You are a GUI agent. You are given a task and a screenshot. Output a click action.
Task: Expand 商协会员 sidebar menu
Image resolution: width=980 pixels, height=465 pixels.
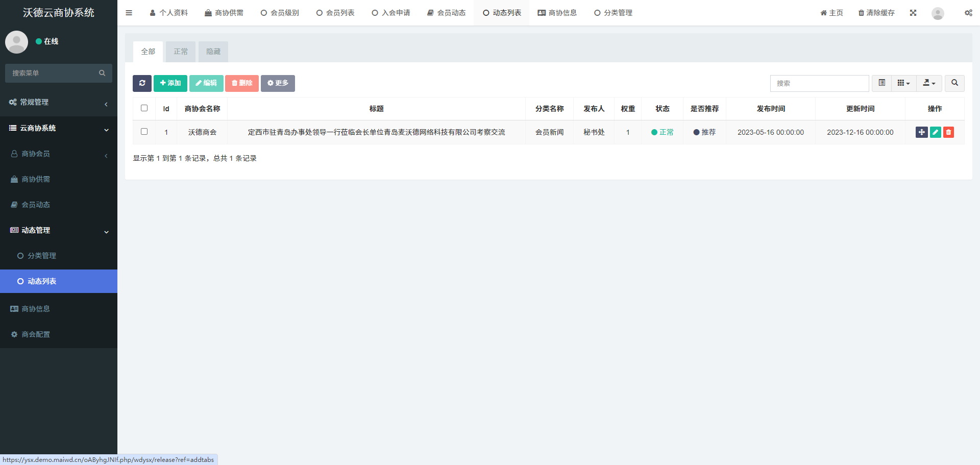tap(59, 154)
